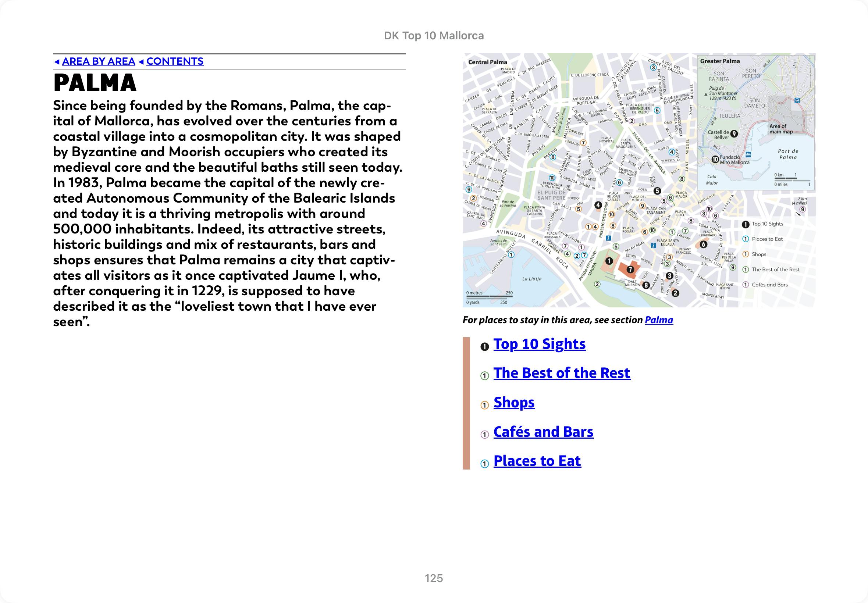Open the Top 10 Sights section link
Viewport: 868px width, 603px height.
pyautogui.click(x=539, y=344)
